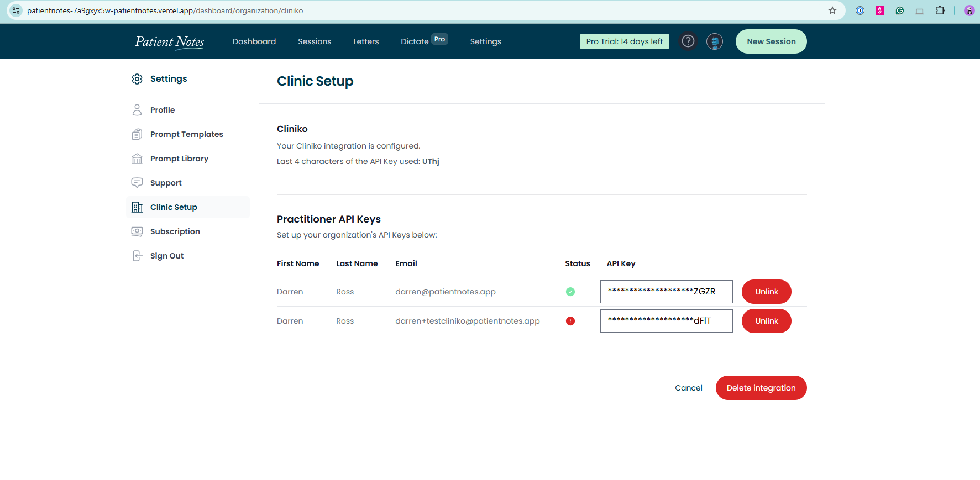Click the Practitioner API Keys heading
The width and height of the screenshot is (980, 480).
click(329, 219)
